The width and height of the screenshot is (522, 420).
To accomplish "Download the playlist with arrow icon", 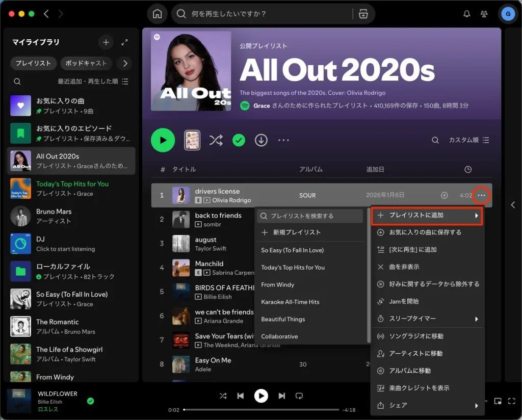I will click(x=261, y=140).
